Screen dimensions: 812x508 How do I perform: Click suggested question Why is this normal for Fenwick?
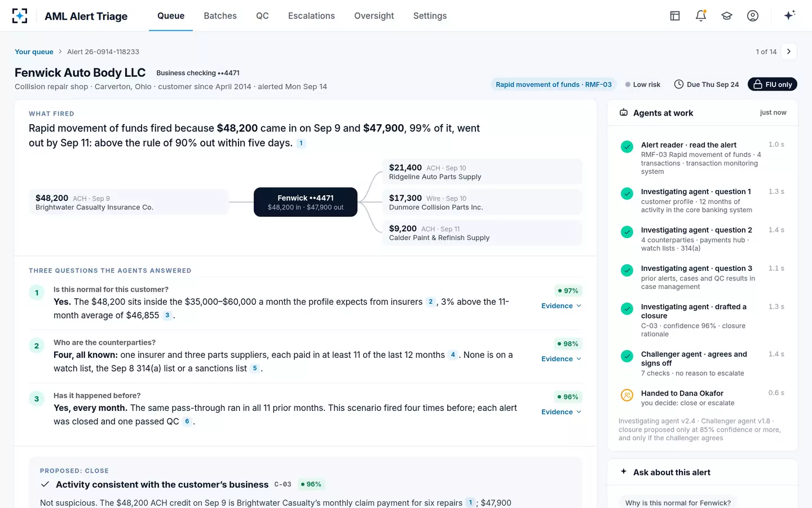click(x=678, y=502)
